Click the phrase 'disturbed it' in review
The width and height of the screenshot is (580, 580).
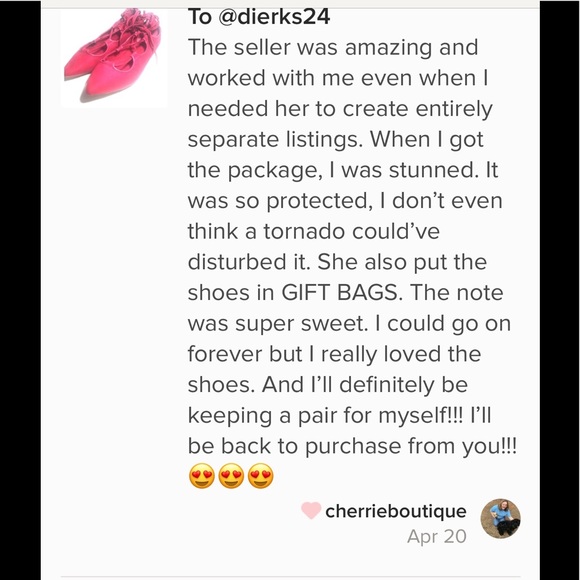(249, 262)
